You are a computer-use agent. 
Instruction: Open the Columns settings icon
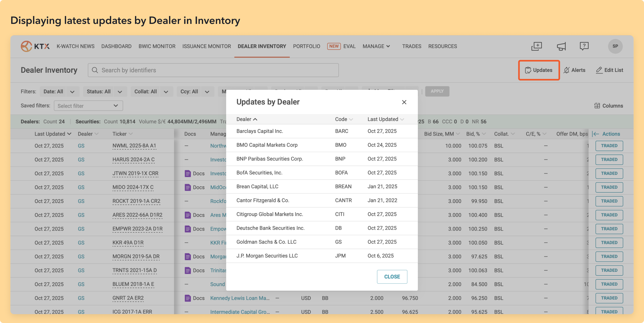[597, 106]
